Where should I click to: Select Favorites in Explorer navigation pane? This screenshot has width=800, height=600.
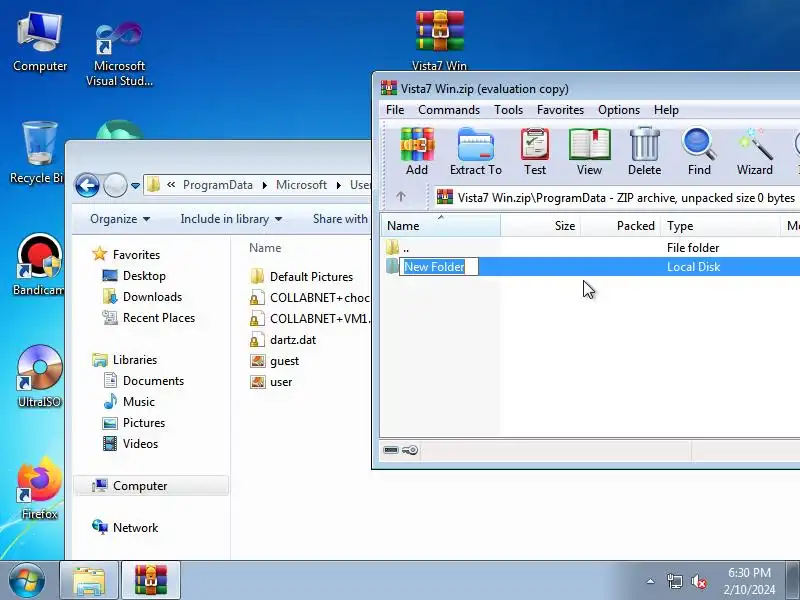136,255
